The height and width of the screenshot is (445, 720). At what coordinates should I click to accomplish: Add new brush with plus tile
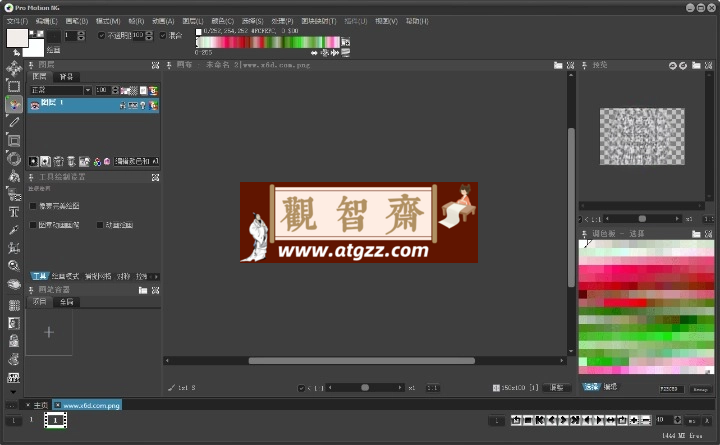49,332
